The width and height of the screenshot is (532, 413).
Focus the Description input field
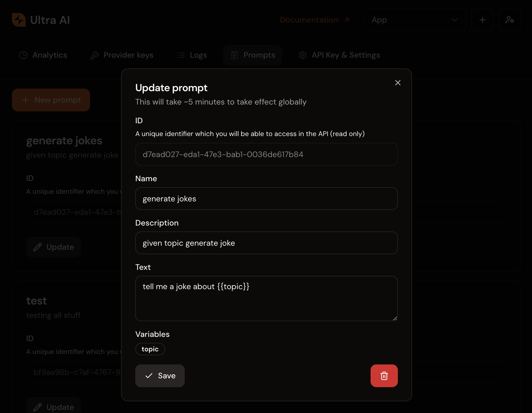(x=266, y=243)
